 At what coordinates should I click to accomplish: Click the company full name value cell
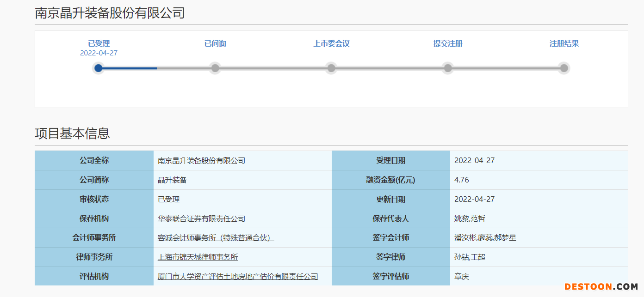point(242,161)
